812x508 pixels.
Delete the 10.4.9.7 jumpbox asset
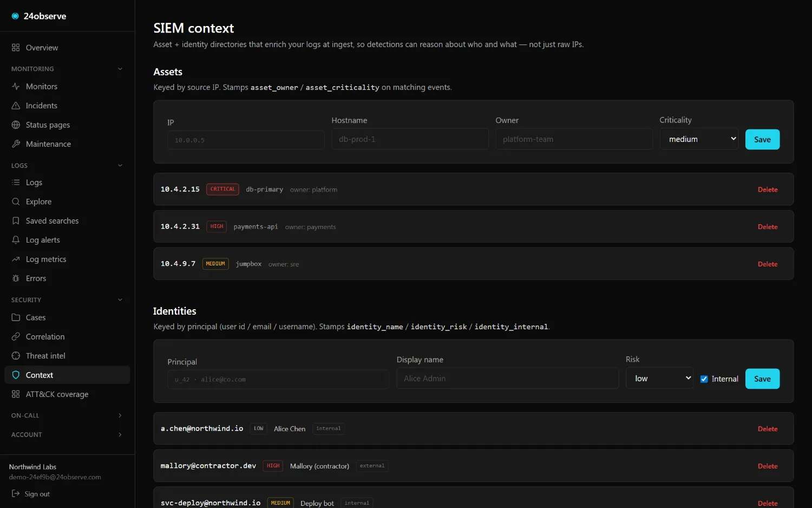(x=768, y=264)
